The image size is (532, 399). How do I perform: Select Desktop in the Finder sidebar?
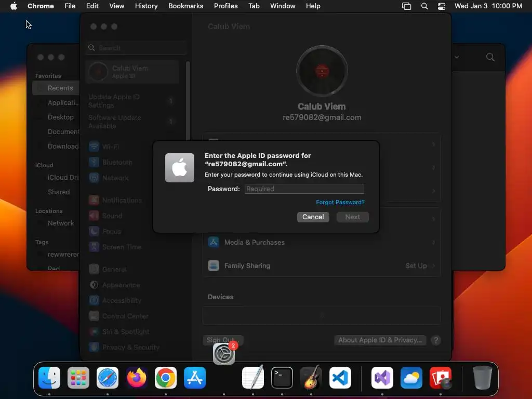pos(56,117)
